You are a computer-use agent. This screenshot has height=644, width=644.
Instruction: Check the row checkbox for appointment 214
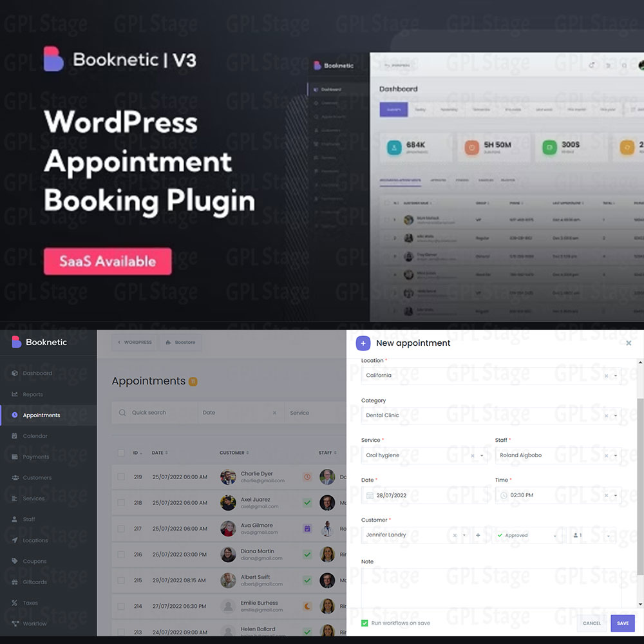[x=121, y=606]
